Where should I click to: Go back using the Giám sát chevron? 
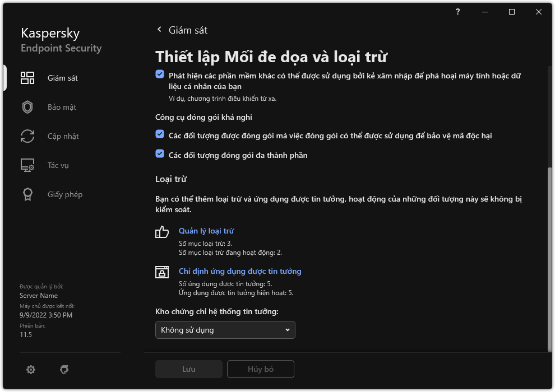pos(160,30)
